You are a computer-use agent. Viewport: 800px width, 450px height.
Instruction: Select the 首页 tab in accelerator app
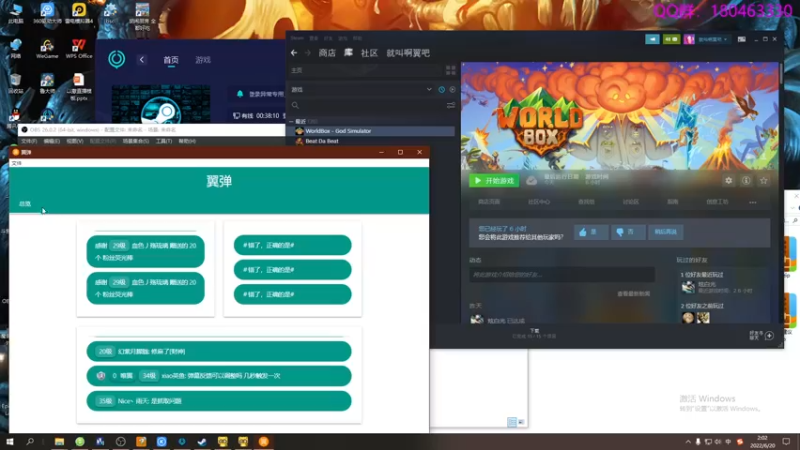[171, 60]
